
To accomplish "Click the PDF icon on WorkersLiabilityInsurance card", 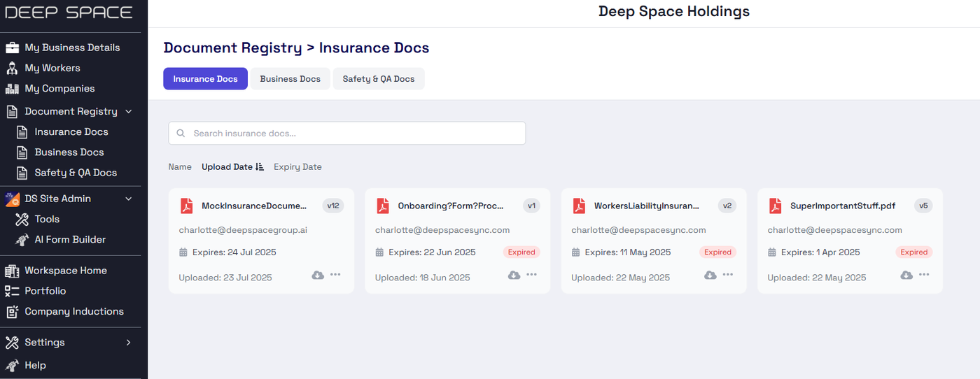I will click(x=579, y=206).
